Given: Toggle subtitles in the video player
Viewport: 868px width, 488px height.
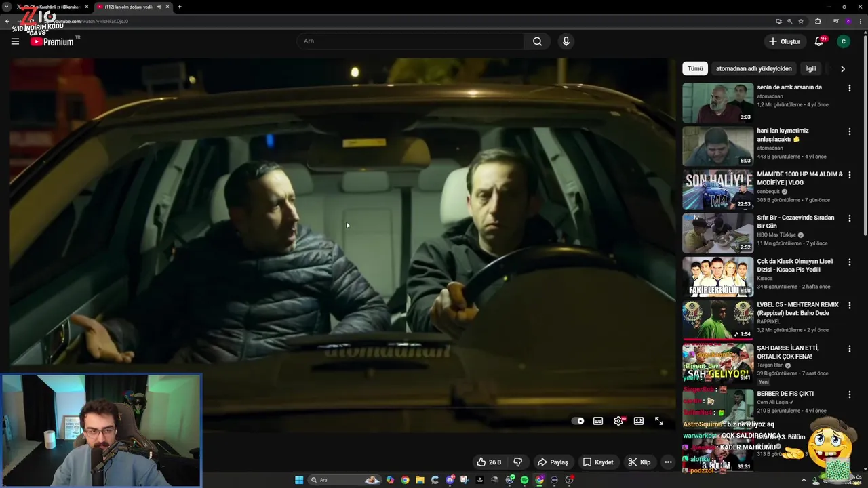Looking at the screenshot, I should [598, 421].
